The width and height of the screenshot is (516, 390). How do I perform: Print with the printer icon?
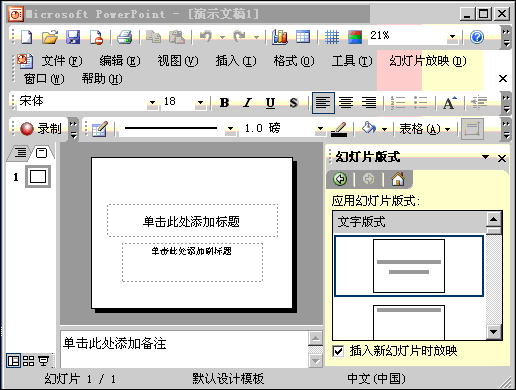click(x=124, y=37)
